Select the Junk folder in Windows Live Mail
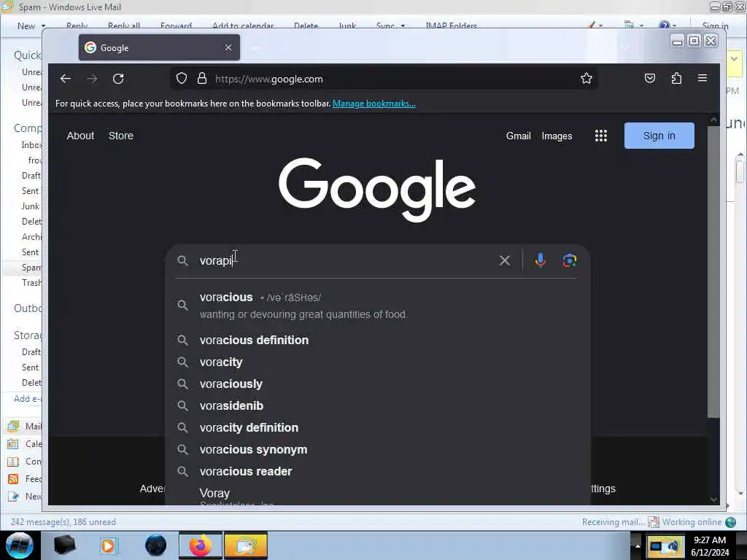The image size is (747, 560). 31,206
